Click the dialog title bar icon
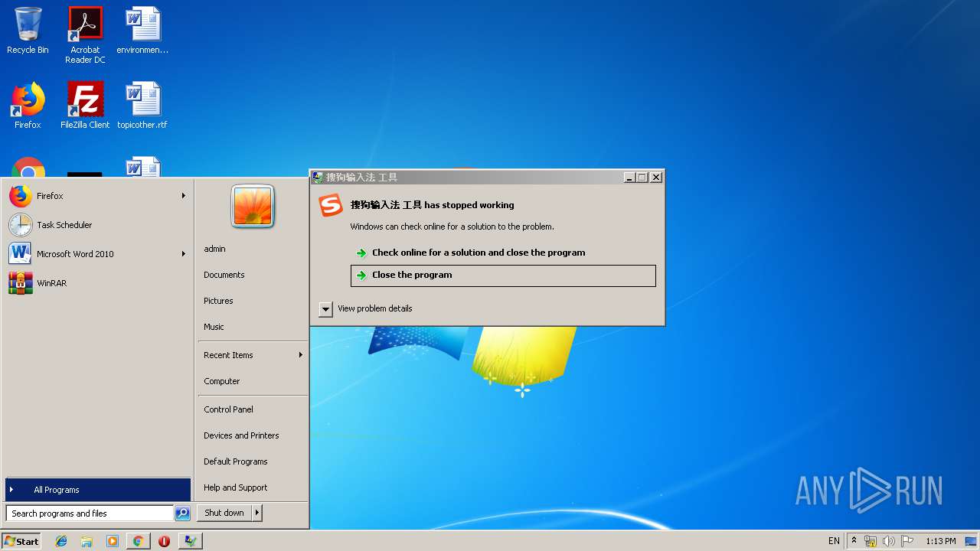Image resolution: width=980 pixels, height=551 pixels. click(x=318, y=177)
